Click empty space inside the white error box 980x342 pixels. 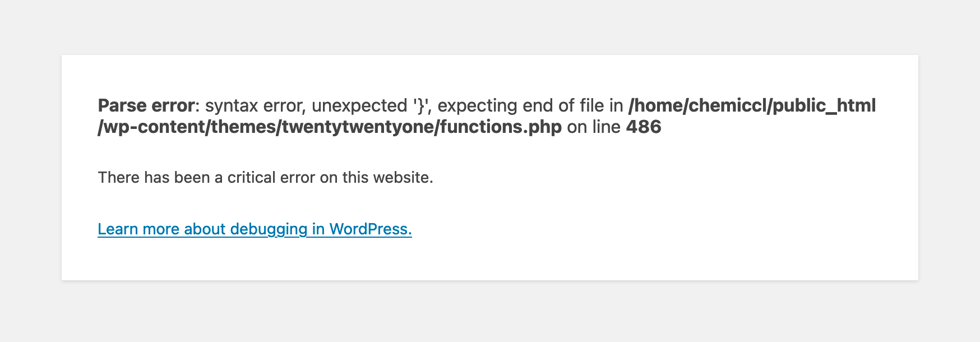pos(673,224)
